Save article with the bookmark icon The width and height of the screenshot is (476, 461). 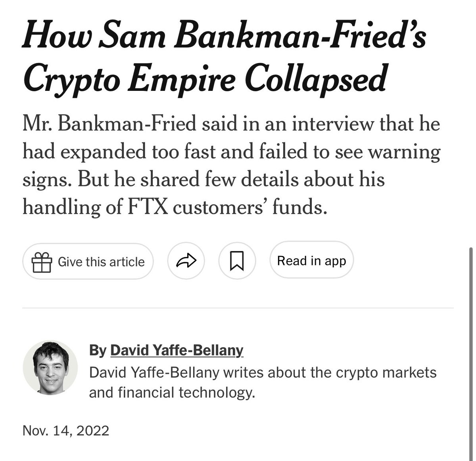click(x=237, y=261)
